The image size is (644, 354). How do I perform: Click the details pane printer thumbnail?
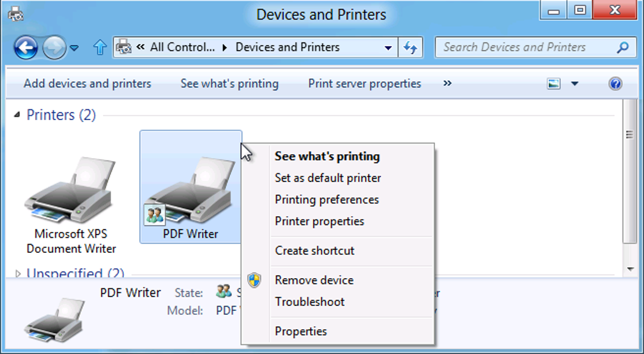tap(54, 319)
